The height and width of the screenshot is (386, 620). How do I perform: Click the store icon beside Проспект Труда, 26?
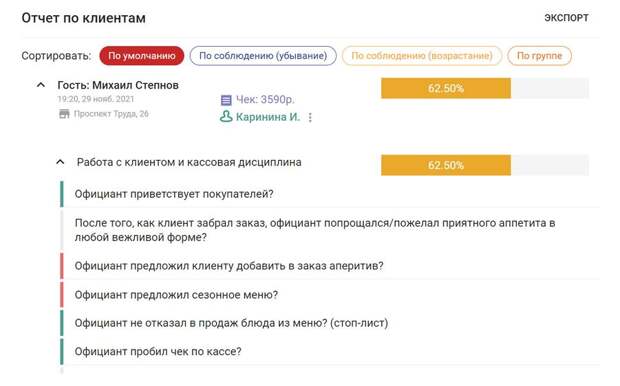[x=64, y=114]
